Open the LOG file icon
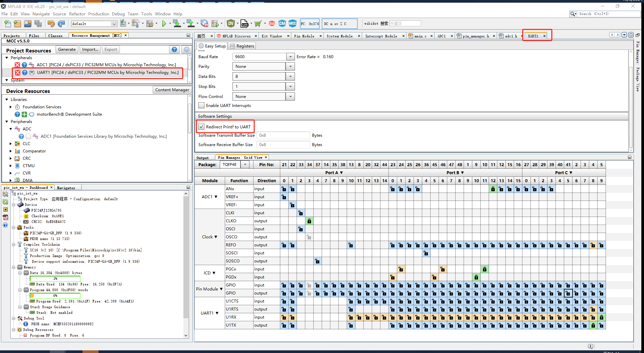This screenshot has height=353, width=644. [245, 23]
